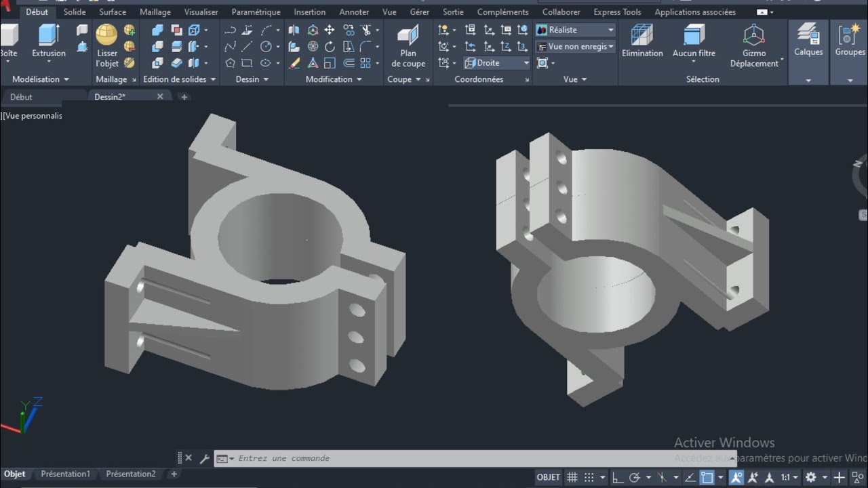Expand the Modélisation panel
The width and height of the screenshot is (868, 488).
pyautogui.click(x=41, y=79)
